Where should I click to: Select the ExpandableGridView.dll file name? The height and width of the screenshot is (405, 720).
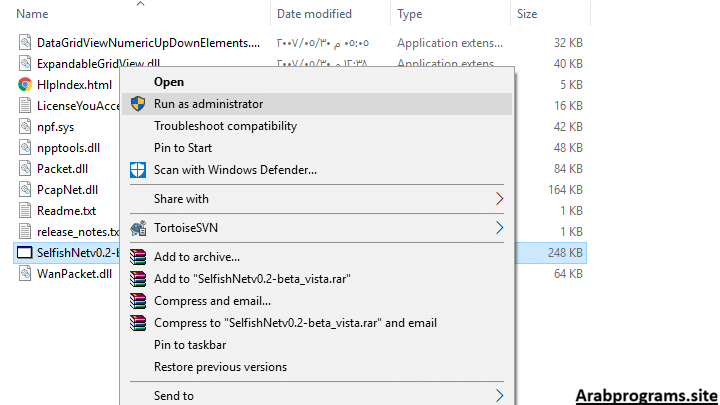tap(98, 64)
